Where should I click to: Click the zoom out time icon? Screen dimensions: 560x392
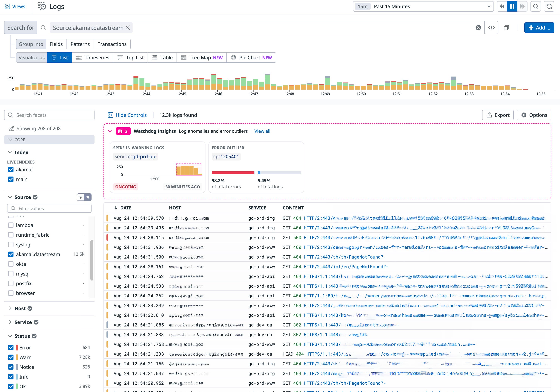coord(536,7)
